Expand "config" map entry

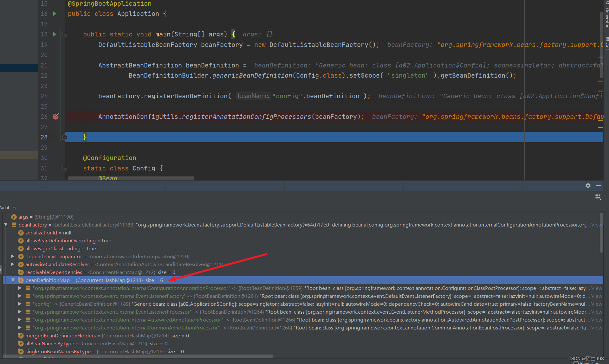[20, 304]
